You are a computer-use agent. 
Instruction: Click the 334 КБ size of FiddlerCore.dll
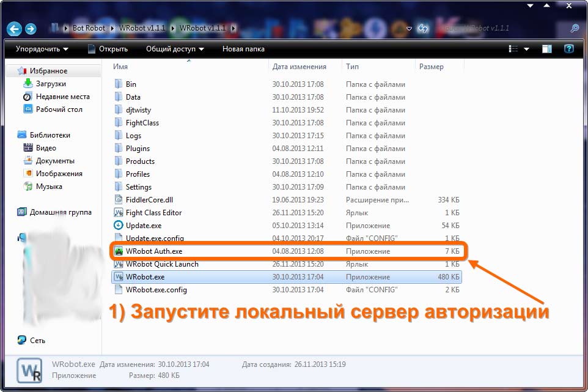coord(449,199)
